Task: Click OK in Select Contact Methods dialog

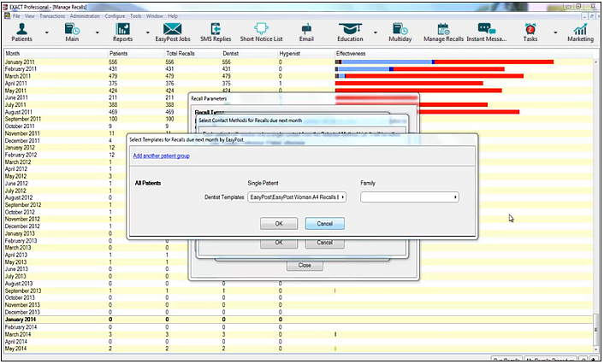Action: point(279,243)
